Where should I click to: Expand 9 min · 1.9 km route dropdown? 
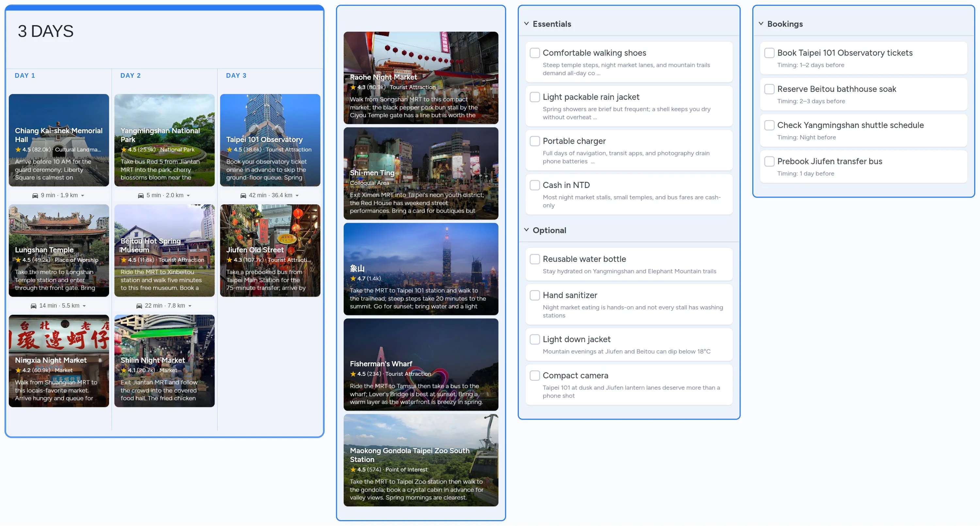click(x=83, y=196)
